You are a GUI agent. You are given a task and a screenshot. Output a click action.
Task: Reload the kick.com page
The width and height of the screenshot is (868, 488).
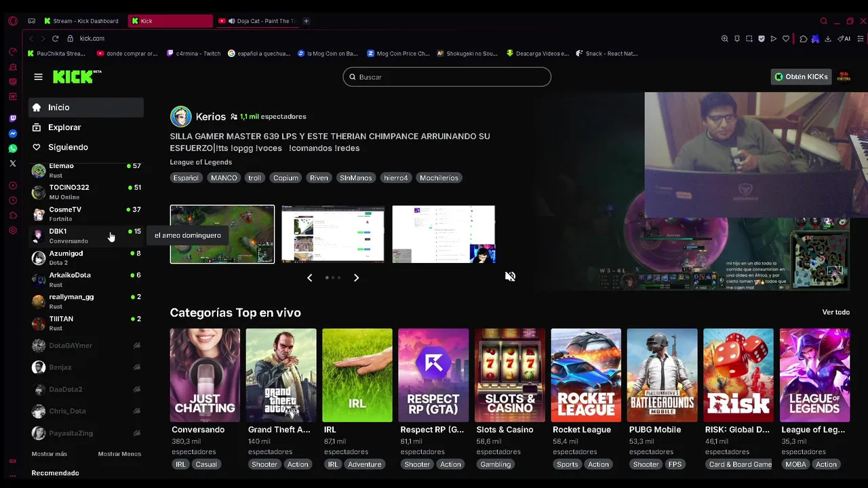(55, 39)
